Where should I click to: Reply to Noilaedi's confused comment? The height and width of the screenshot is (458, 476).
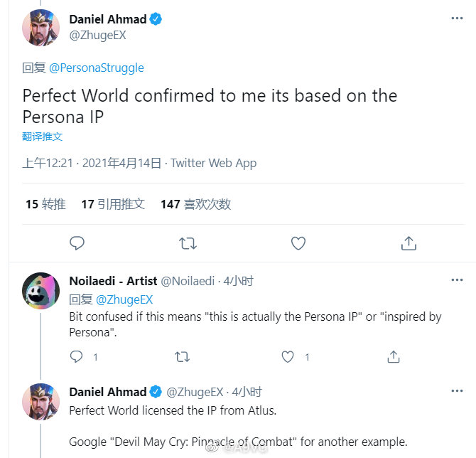(x=77, y=356)
